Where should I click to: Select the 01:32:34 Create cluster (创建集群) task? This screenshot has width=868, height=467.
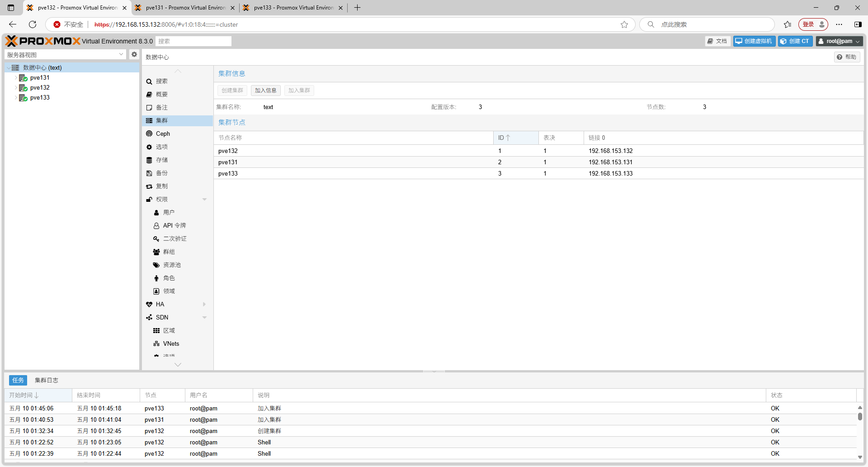pyautogui.click(x=430, y=431)
